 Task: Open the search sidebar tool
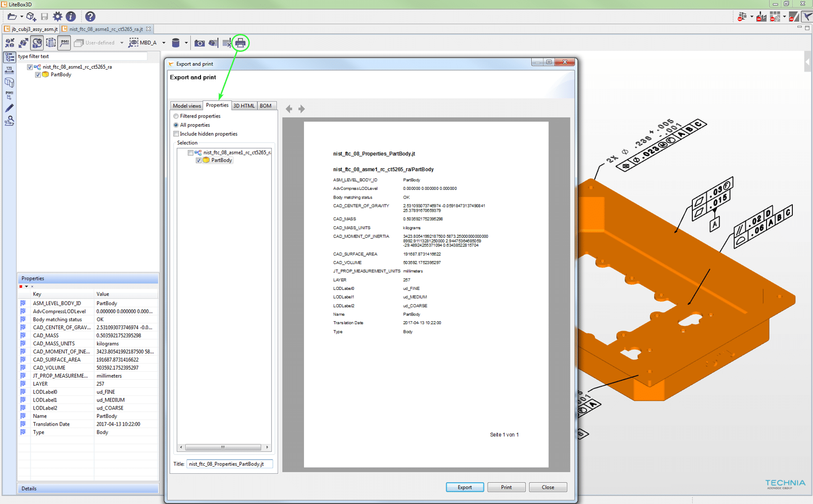(10, 120)
